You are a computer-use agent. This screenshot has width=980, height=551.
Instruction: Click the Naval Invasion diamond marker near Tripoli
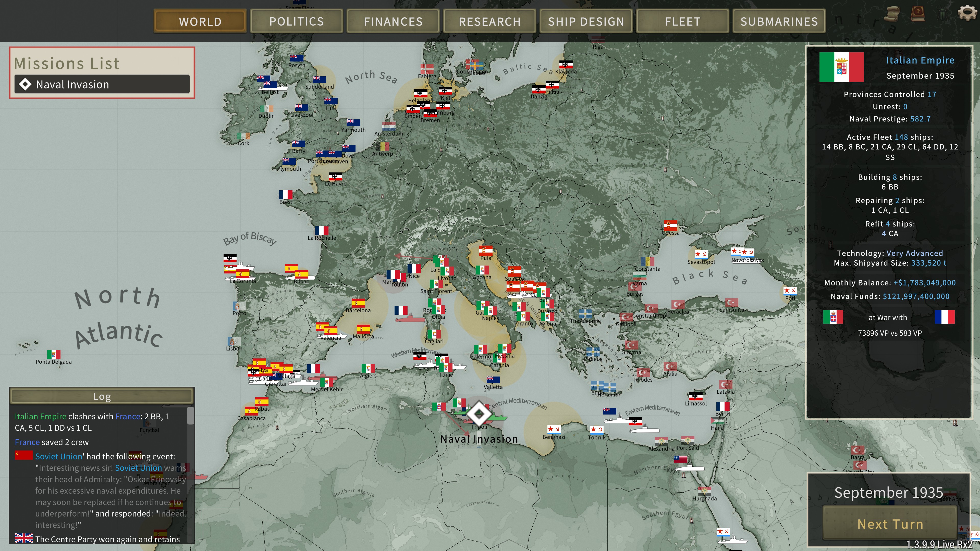pyautogui.click(x=479, y=413)
